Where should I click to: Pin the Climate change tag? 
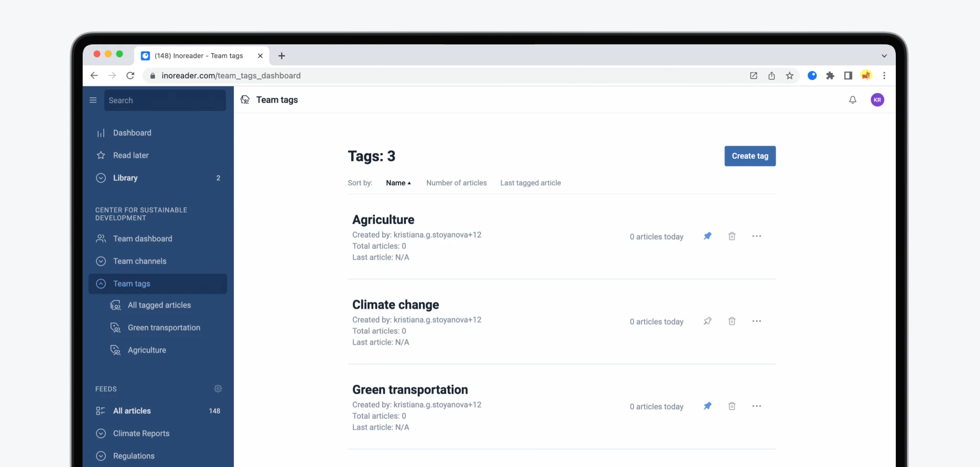707,321
